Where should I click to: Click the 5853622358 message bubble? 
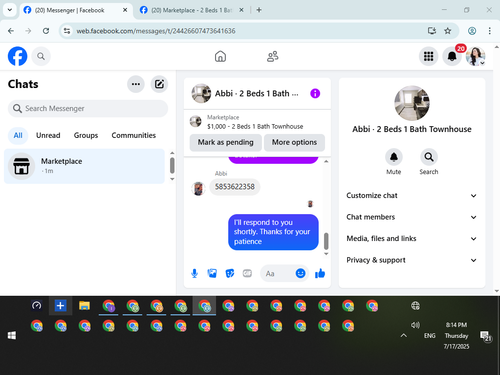click(x=235, y=187)
